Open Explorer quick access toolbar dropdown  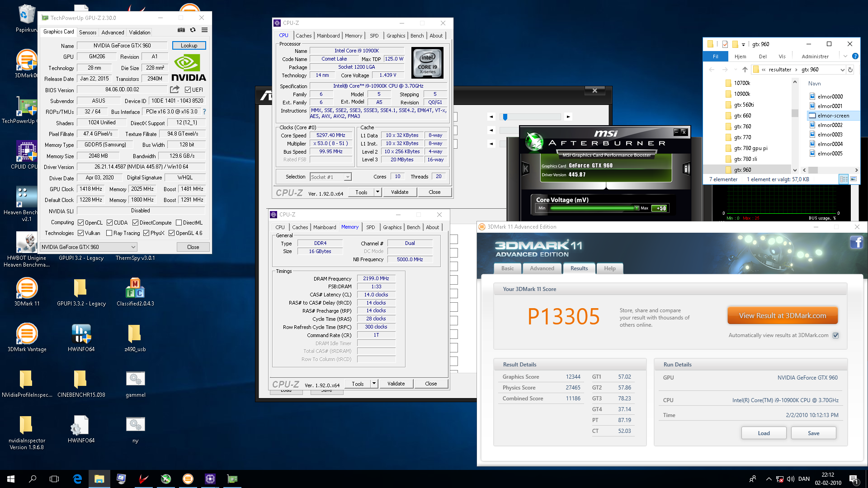coord(743,44)
